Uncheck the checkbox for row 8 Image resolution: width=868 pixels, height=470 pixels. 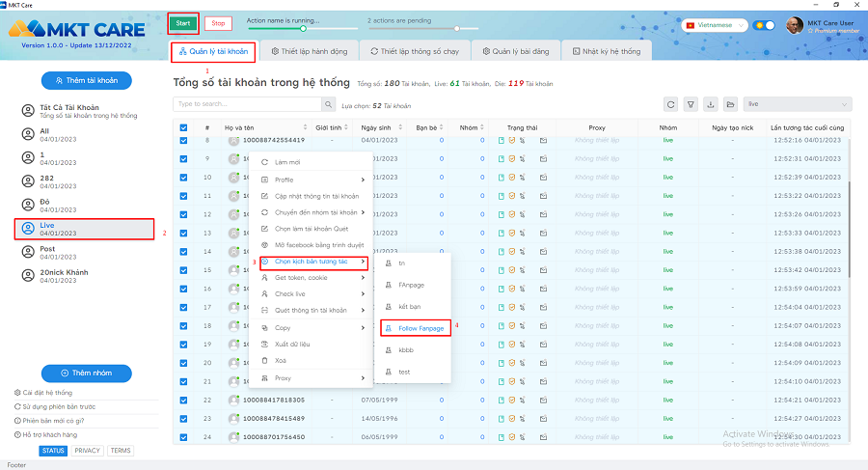pos(184,141)
